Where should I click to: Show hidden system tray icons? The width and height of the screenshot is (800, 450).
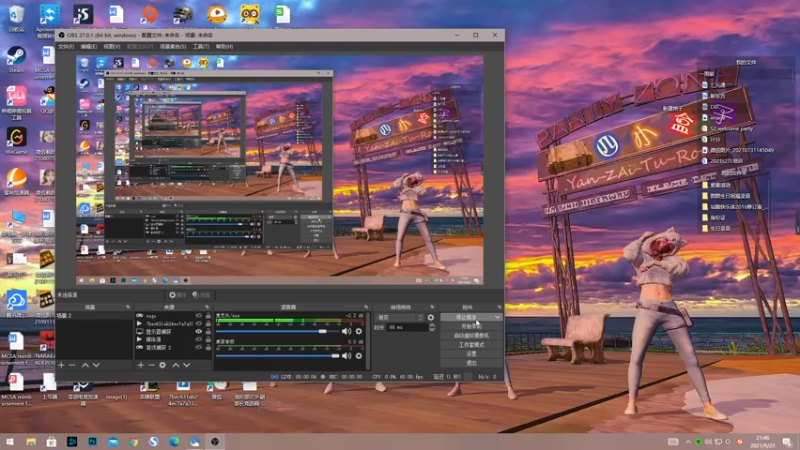pos(688,442)
